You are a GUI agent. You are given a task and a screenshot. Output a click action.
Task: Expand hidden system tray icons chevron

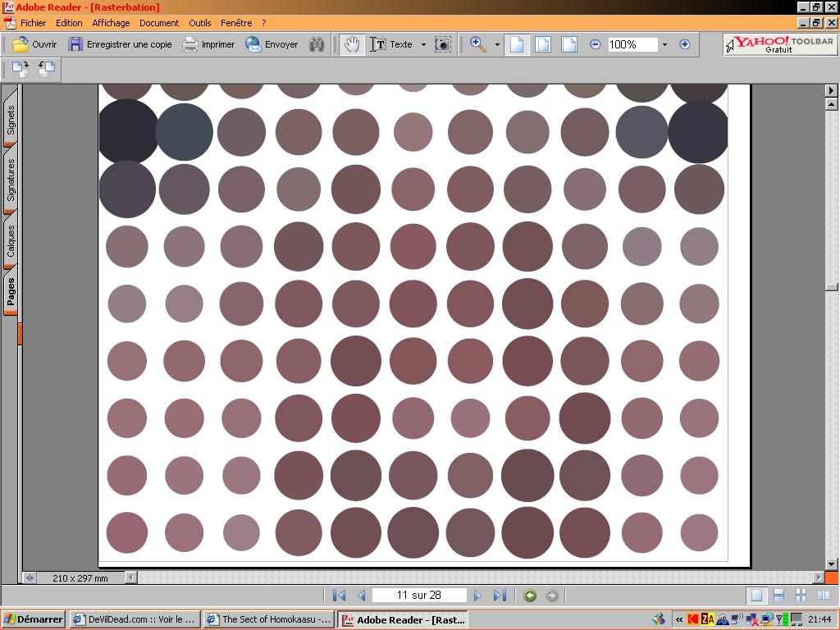point(679,620)
